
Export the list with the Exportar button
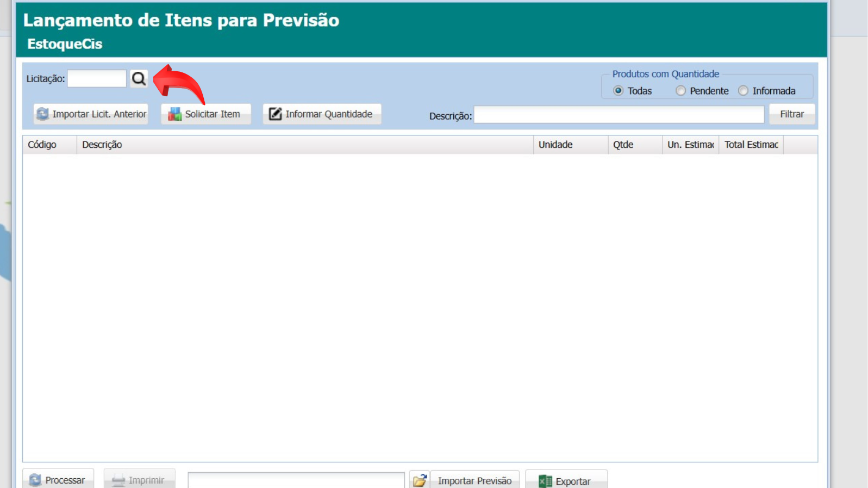(566, 481)
